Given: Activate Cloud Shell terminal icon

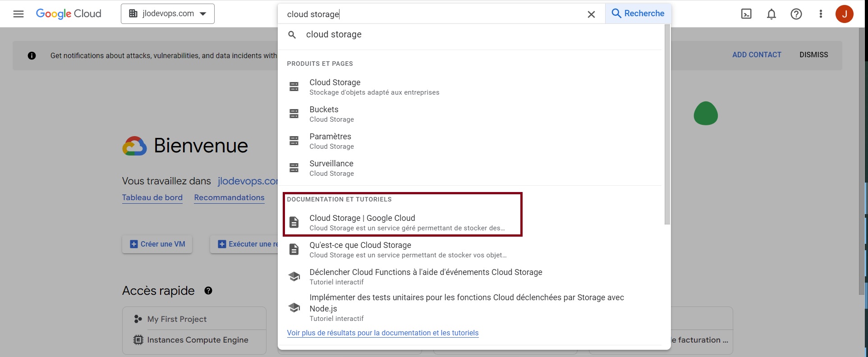Looking at the screenshot, I should point(746,14).
